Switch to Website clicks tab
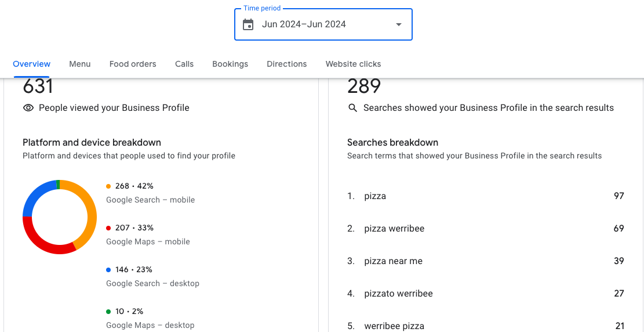Image resolution: width=644 pixels, height=332 pixels. [x=354, y=64]
